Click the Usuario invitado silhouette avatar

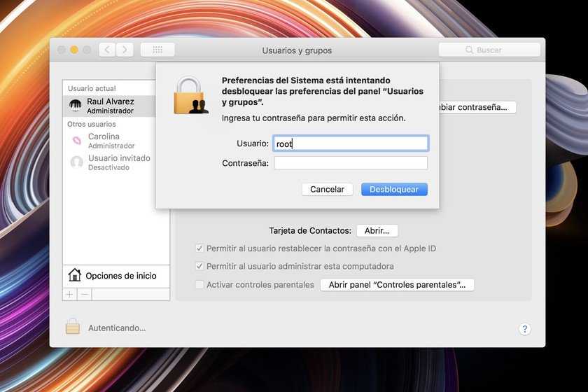tap(76, 162)
